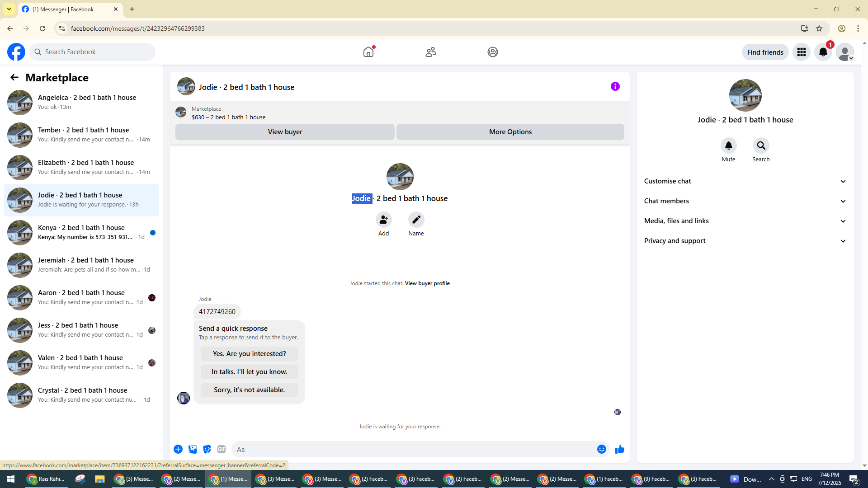Click the GIF chooser icon
The width and height of the screenshot is (868, 488).
pos(221,449)
